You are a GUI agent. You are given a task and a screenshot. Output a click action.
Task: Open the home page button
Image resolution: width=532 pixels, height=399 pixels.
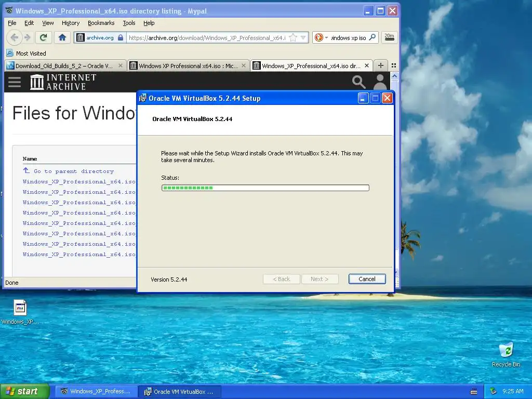62,37
